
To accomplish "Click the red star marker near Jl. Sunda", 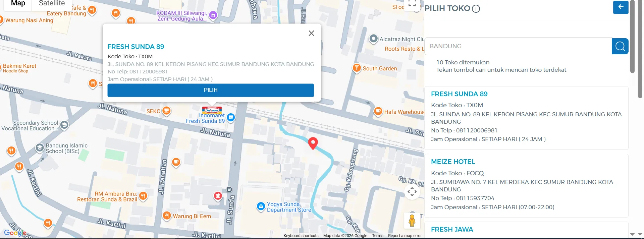I will coord(218,196).
